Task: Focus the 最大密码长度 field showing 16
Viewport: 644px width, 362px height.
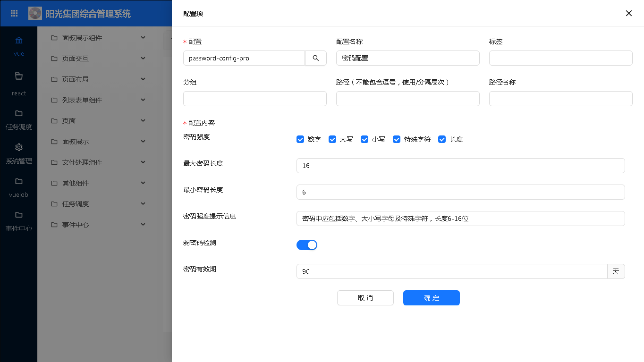Action: coord(461,166)
